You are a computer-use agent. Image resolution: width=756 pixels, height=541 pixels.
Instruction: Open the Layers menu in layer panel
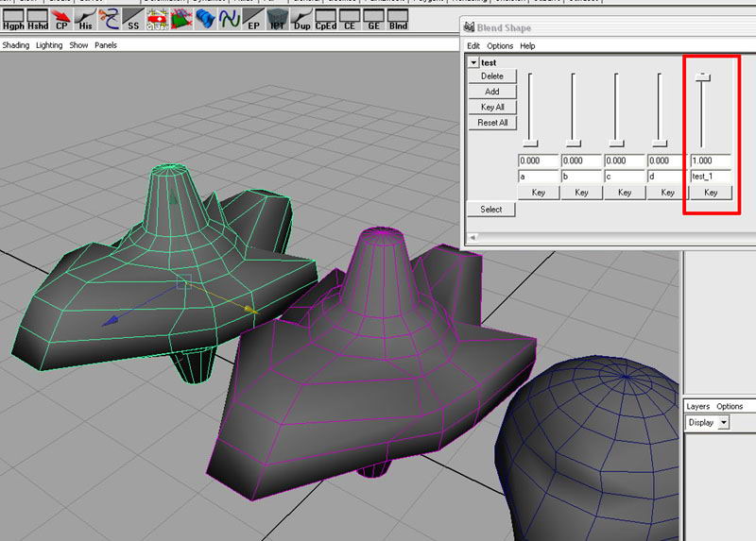tap(697, 406)
